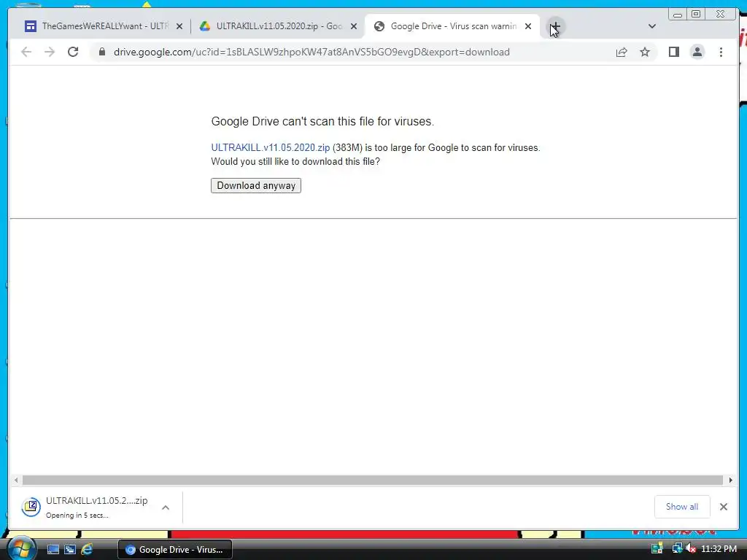Restore down the Chrome window

click(x=695, y=14)
